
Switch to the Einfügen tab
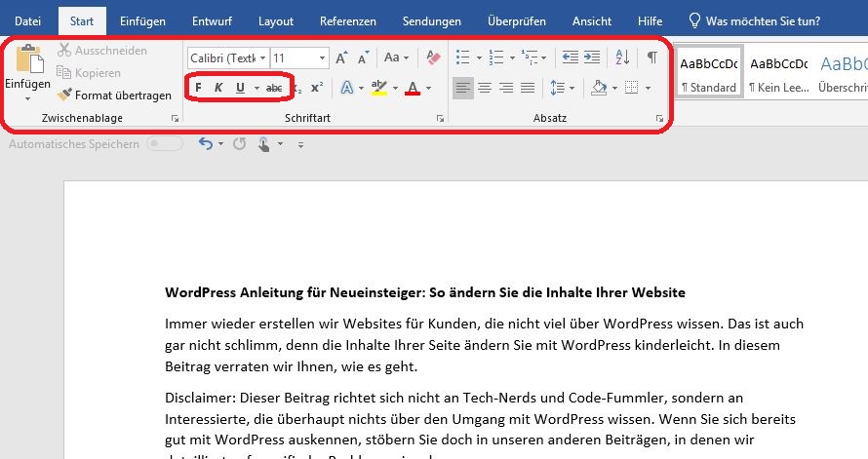coord(142,20)
